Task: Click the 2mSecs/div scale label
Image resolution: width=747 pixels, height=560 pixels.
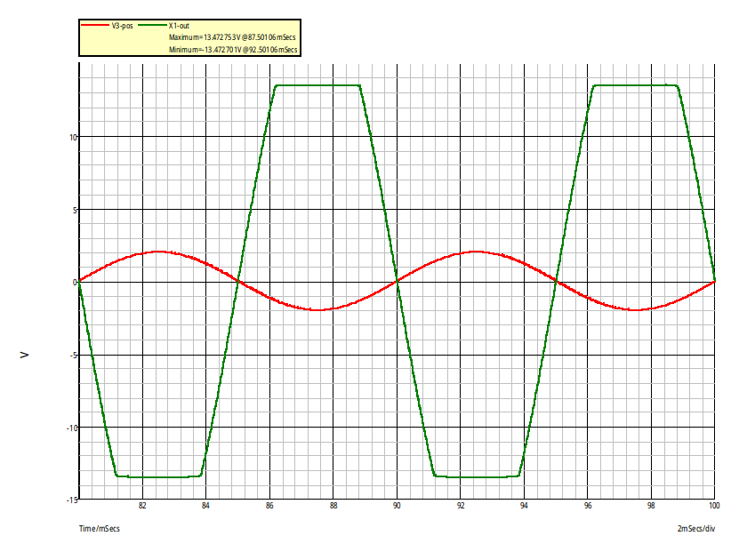Action: pos(696,529)
